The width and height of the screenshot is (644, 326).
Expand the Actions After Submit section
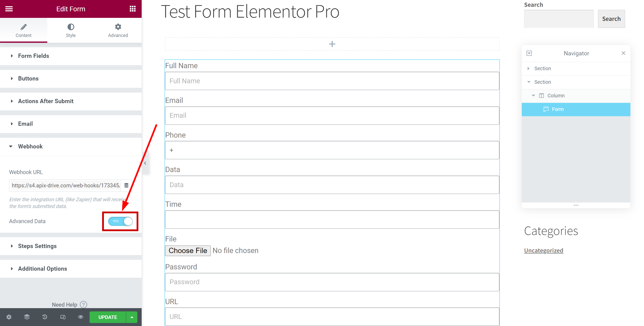46,101
